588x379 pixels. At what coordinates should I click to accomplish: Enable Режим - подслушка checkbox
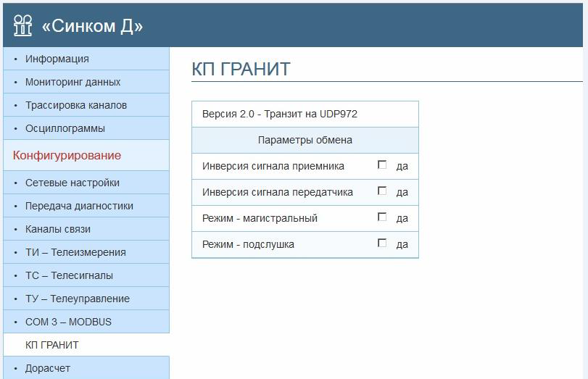[382, 243]
